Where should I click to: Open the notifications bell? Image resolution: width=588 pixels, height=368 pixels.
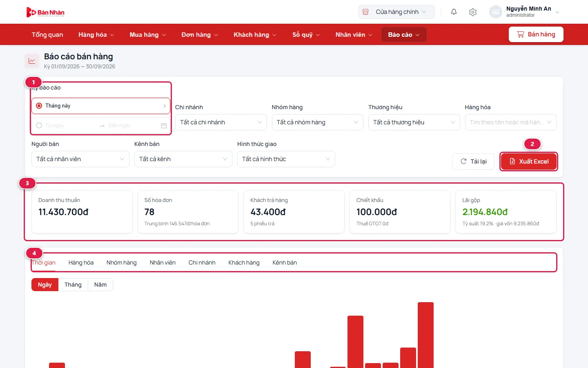(x=454, y=12)
